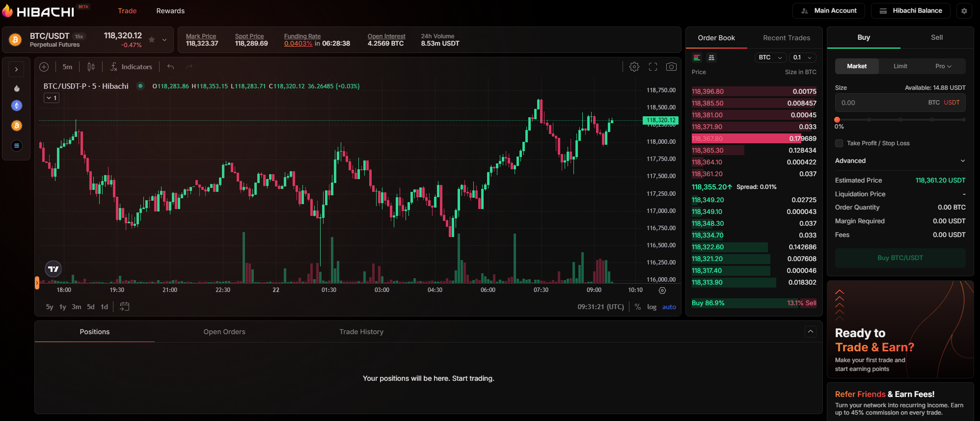Select the Ethereum icon in left sidebar

pos(17,105)
